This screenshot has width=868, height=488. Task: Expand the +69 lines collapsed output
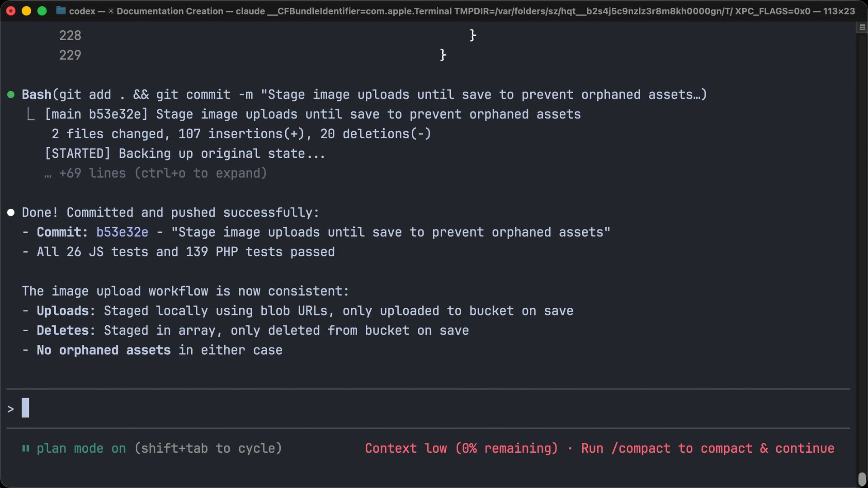pos(93,174)
